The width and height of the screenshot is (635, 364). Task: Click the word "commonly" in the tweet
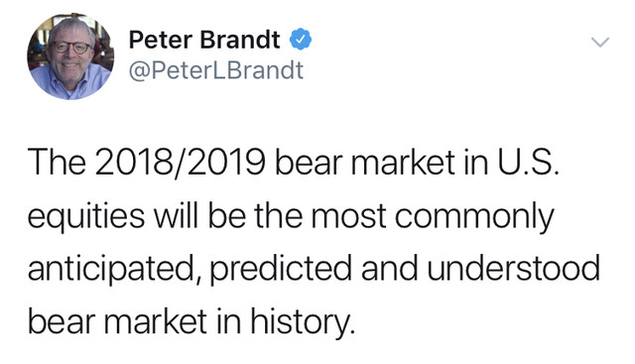(x=474, y=218)
